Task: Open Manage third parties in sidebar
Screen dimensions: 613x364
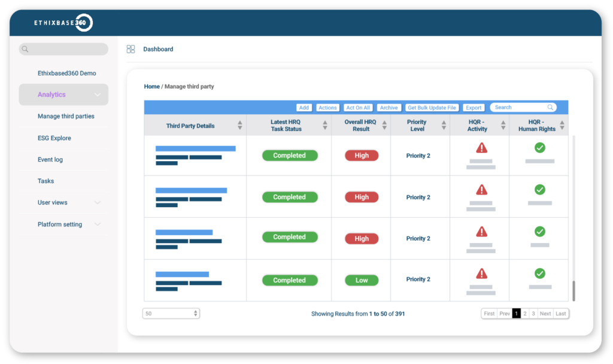Action: pos(66,116)
